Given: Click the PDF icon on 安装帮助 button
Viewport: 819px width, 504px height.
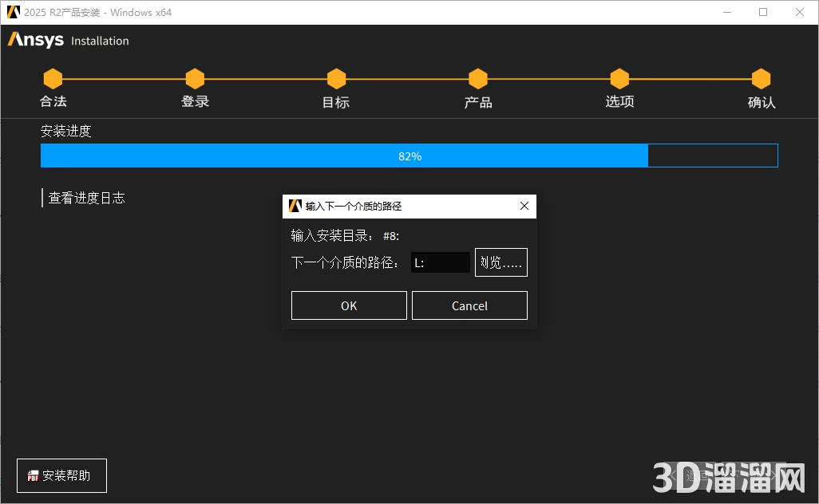Looking at the screenshot, I should click(33, 475).
